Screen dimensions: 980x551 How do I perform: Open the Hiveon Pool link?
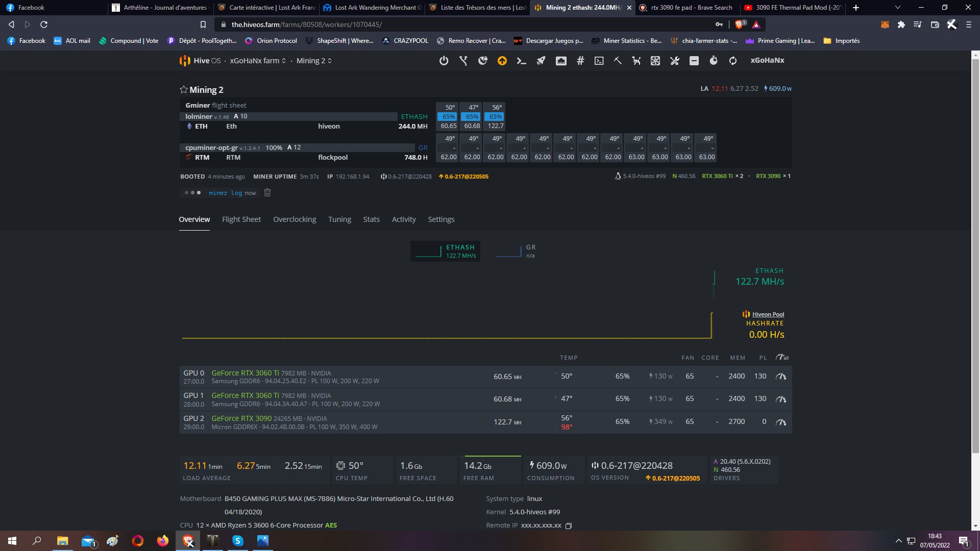768,314
